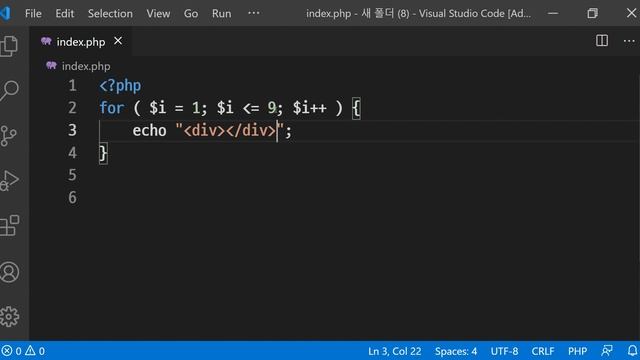Click line number 5 in gutter
Screen dimensions: 640x360
[72, 175]
